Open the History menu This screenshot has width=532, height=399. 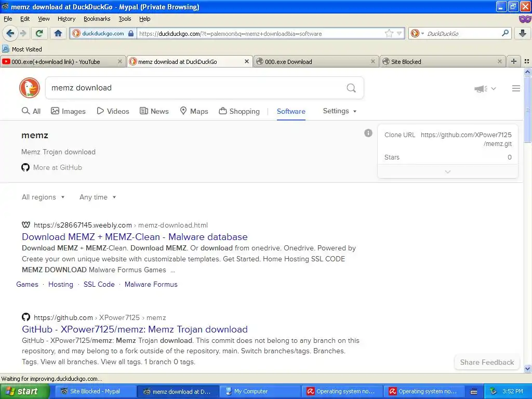pyautogui.click(x=66, y=19)
